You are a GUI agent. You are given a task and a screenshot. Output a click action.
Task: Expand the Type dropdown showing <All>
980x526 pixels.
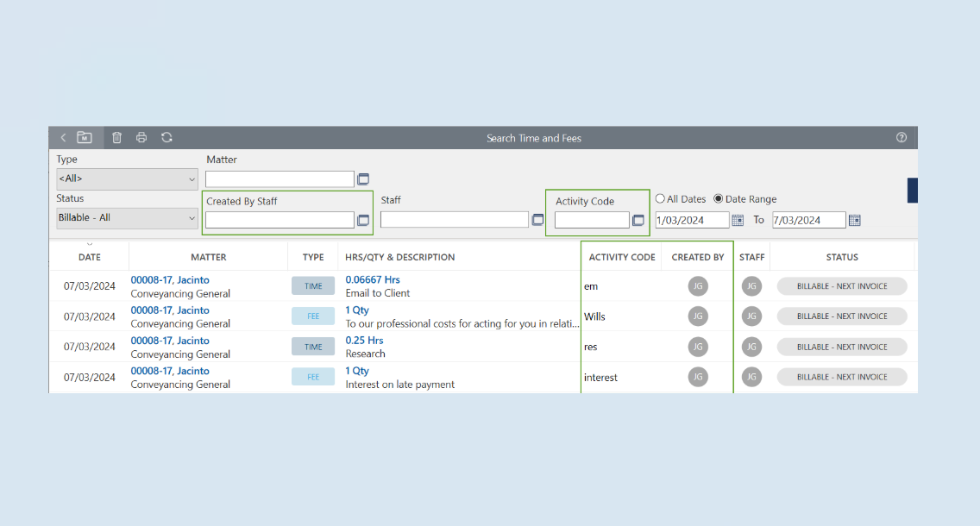click(x=127, y=179)
